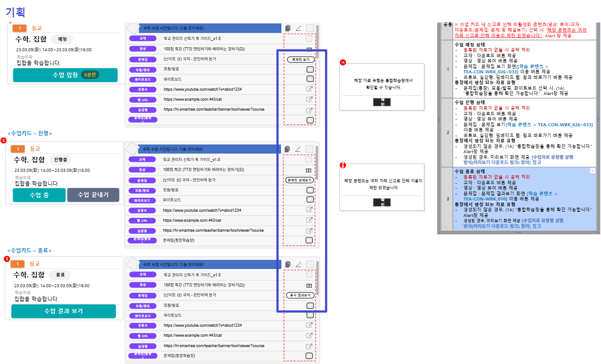Click the 문제집 상세보기 button
Screen dimensions: 601x364
tap(300, 180)
